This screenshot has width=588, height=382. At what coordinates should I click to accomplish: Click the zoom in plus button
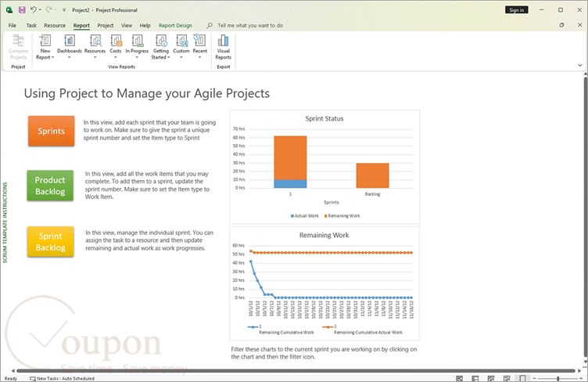(x=579, y=379)
